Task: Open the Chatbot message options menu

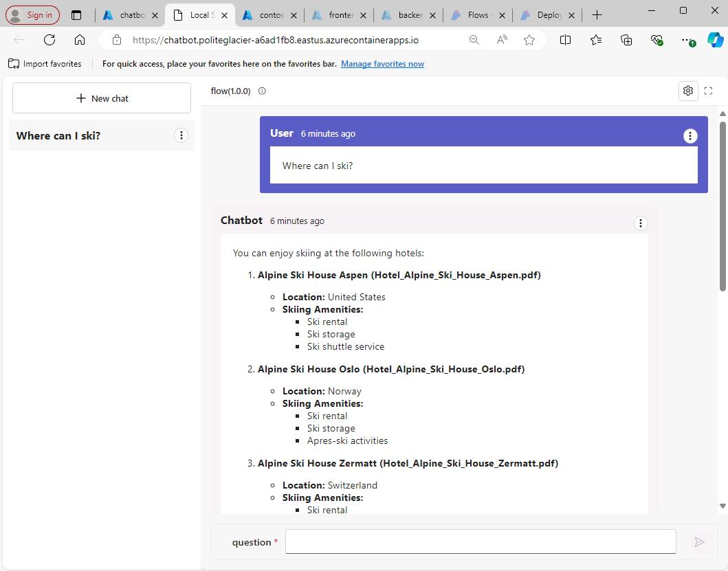Action: click(x=641, y=223)
